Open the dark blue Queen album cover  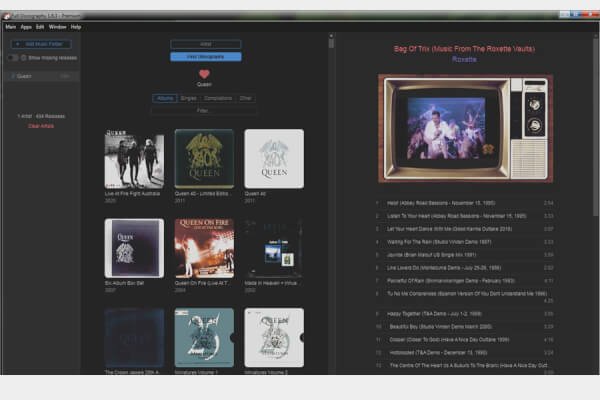[x=134, y=338]
